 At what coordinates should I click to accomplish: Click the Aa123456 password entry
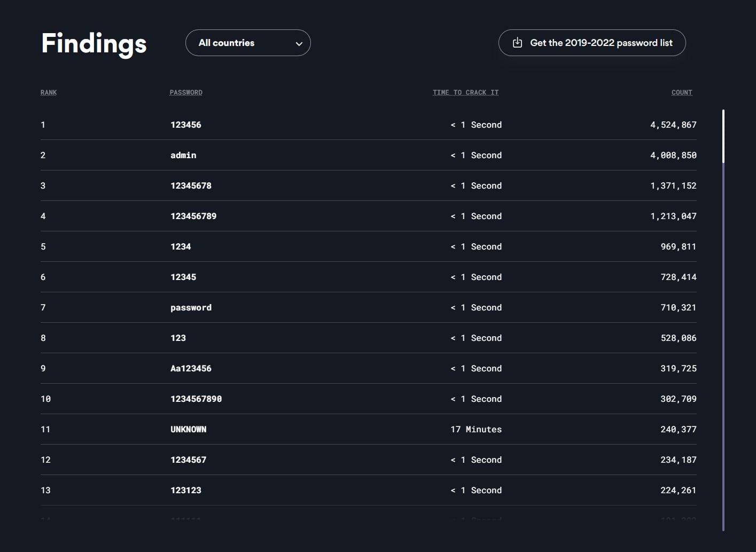tap(191, 369)
